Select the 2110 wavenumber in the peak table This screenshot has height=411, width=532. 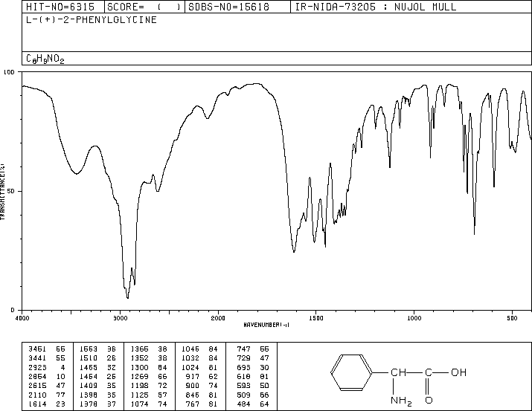click(37, 395)
